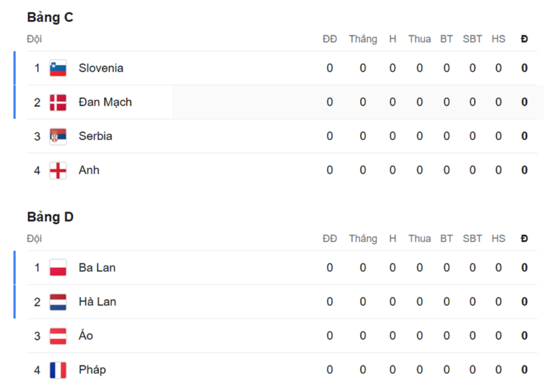Open the Anh team entry
Viewport: 544px width, 392px height.
[x=89, y=170]
